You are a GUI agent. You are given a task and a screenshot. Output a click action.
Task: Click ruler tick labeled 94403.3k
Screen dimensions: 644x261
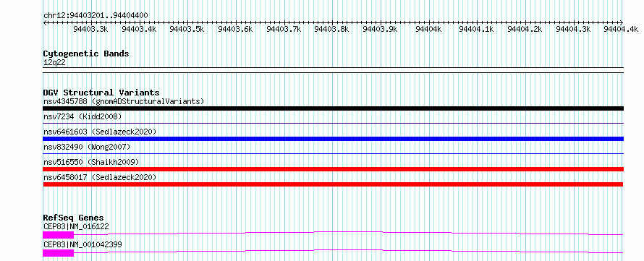point(90,29)
